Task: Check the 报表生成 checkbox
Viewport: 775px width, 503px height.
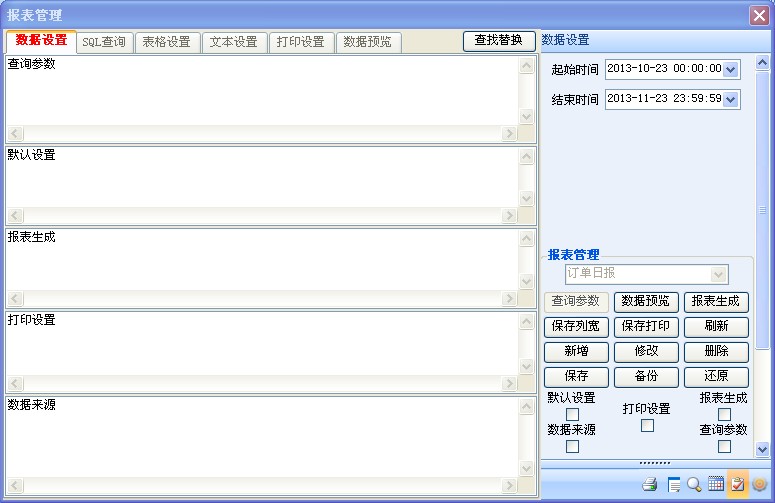Action: point(724,414)
